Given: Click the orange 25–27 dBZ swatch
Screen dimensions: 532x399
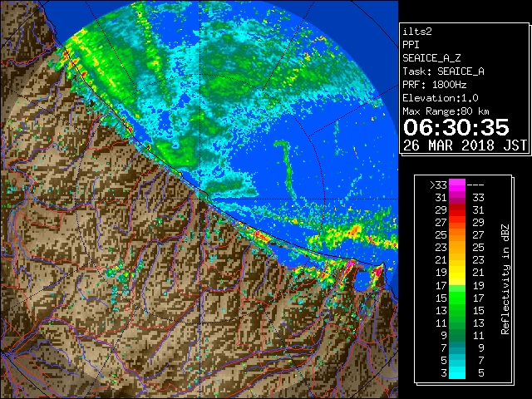Looking at the screenshot, I should [457, 234].
